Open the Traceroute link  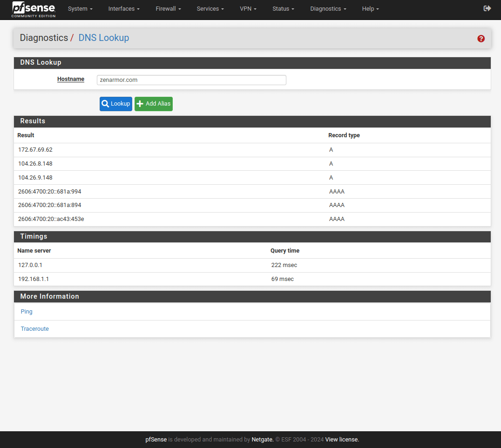[x=34, y=329]
